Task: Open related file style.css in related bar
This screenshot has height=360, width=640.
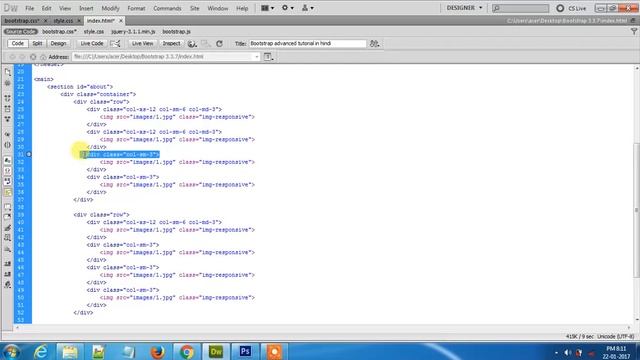Action: pyautogui.click(x=93, y=31)
